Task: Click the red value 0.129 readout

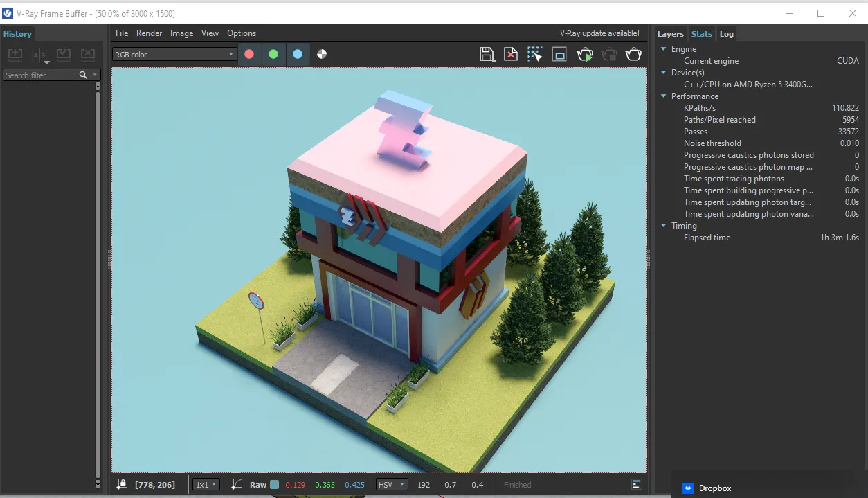Action: (x=296, y=485)
